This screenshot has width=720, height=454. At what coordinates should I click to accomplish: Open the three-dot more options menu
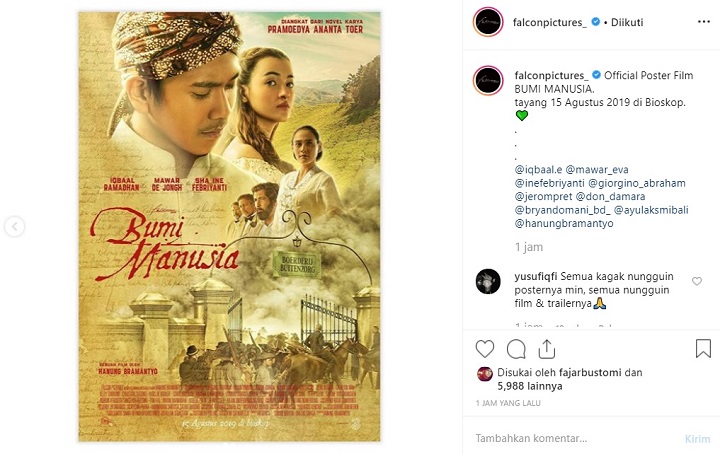pos(703,22)
